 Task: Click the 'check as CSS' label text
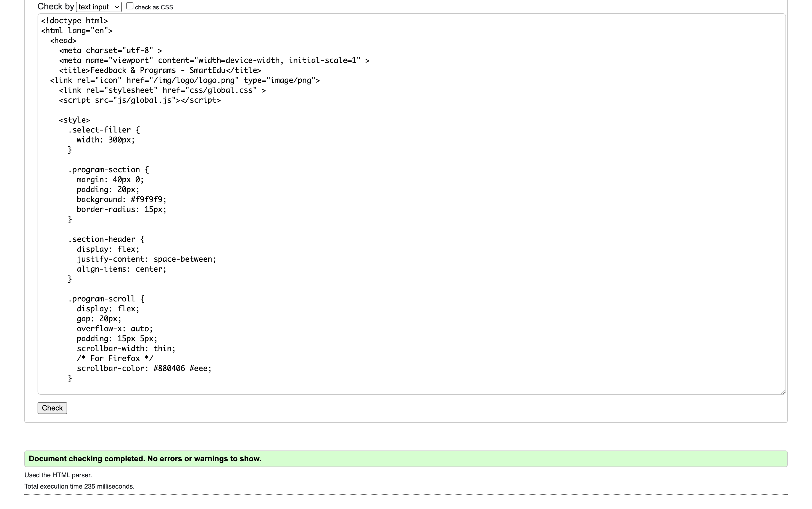pyautogui.click(x=154, y=7)
